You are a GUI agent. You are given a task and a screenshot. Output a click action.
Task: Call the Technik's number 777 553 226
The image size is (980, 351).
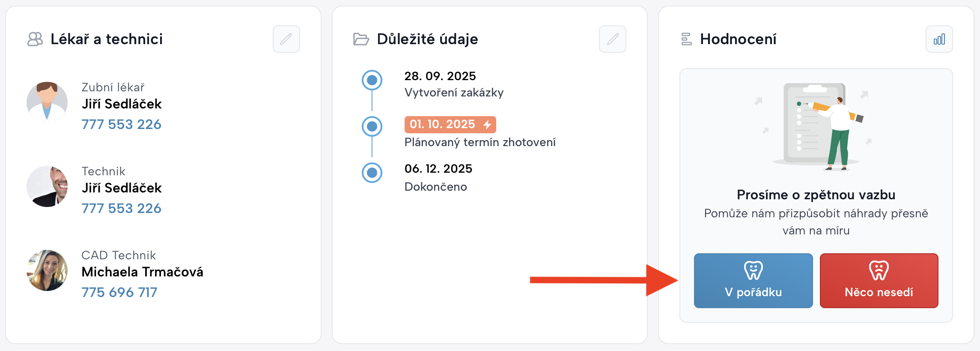[x=121, y=208]
